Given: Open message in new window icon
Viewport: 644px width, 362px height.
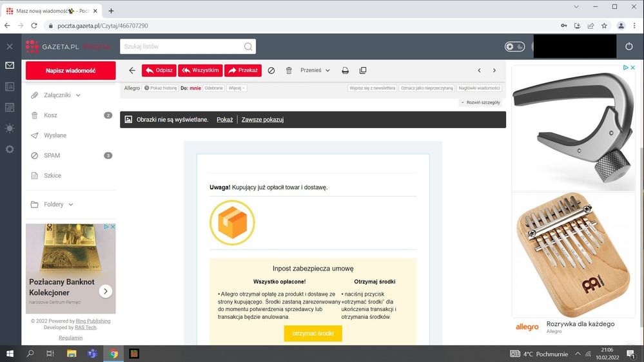Looking at the screenshot, I should coord(362,70).
